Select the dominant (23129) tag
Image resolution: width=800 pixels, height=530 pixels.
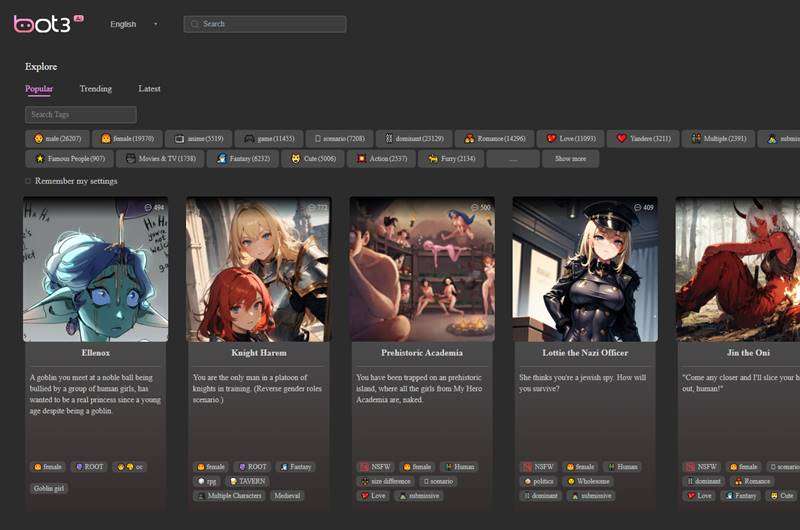tap(414, 138)
